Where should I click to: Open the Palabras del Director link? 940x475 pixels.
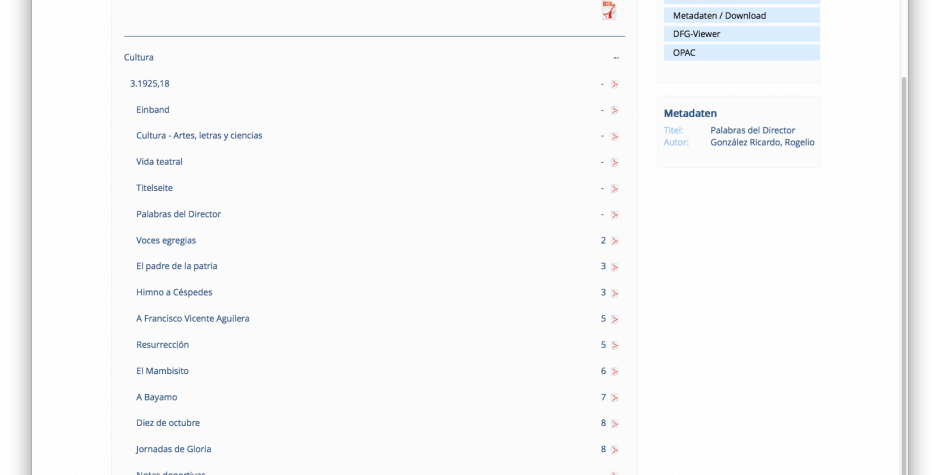coord(179,214)
